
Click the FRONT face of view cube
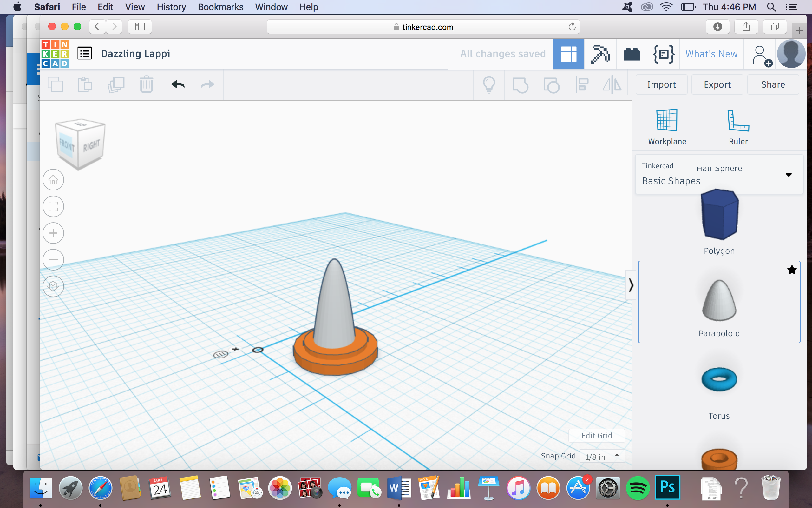pyautogui.click(x=67, y=146)
